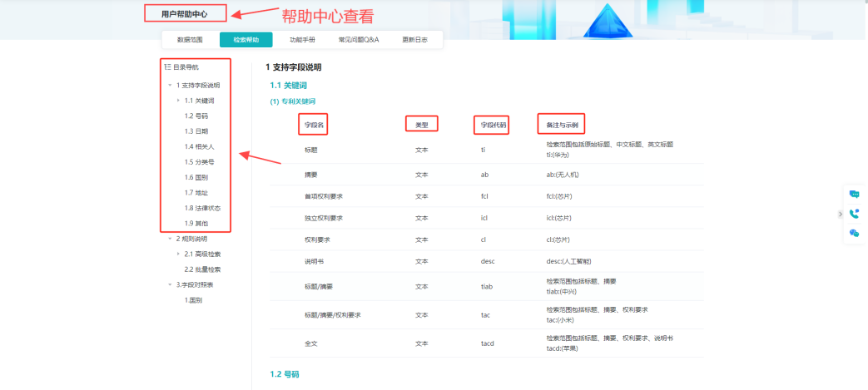The width and height of the screenshot is (868, 390).
Task: Open the 更新日志 tab
Action: [414, 40]
